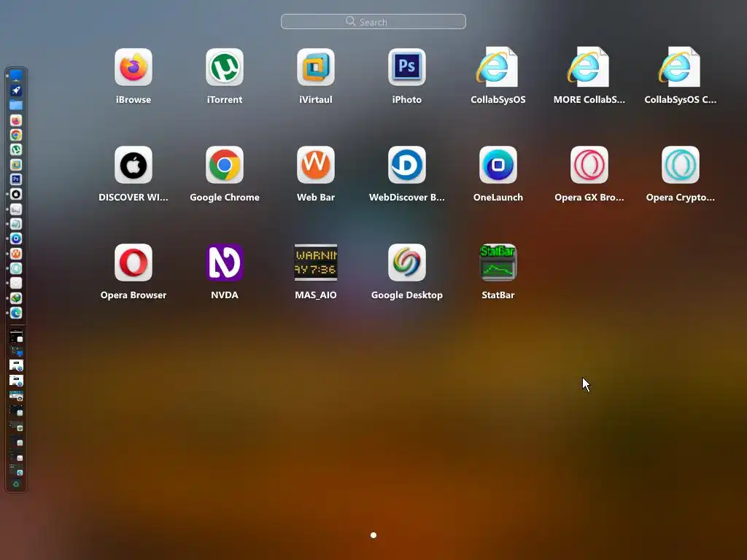Select the launcher page indicator dot
The image size is (747, 560).
point(373,535)
